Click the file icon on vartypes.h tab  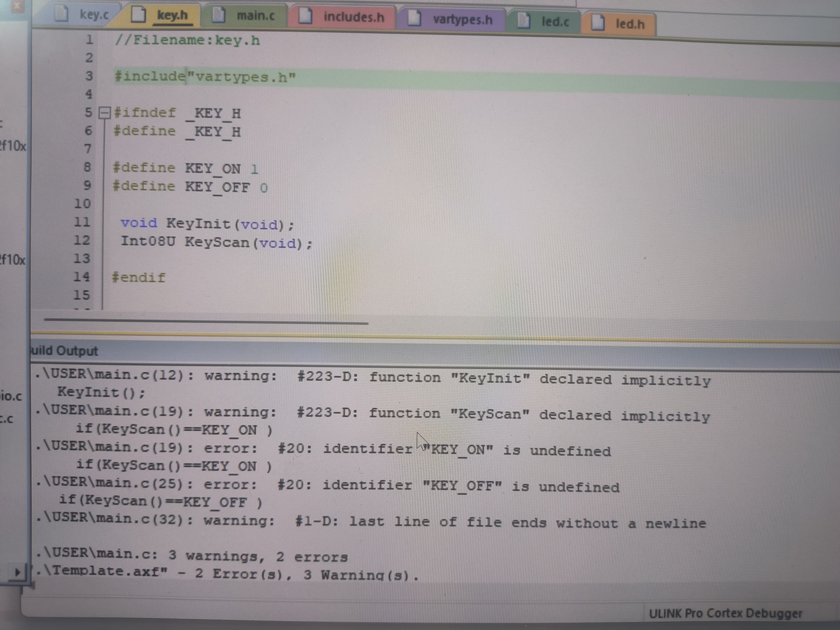[414, 19]
